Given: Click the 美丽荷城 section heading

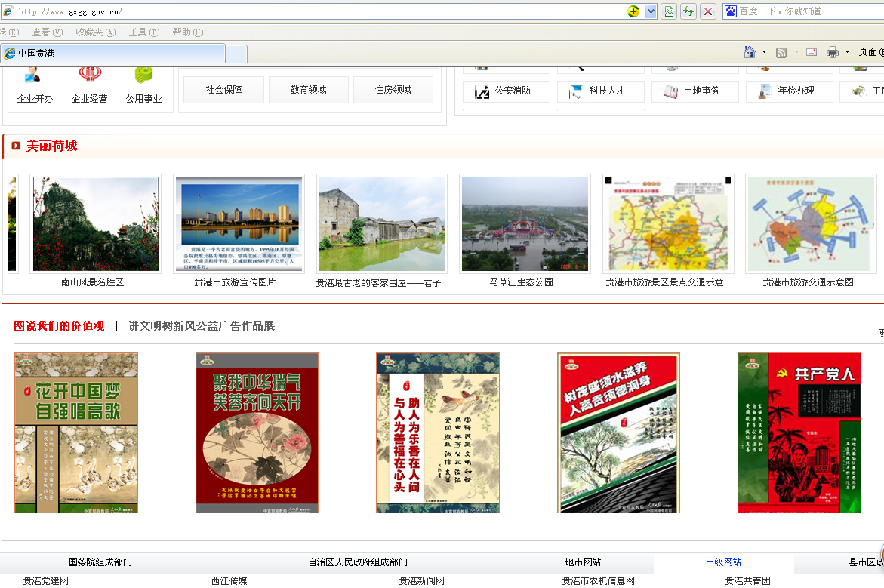Looking at the screenshot, I should [x=52, y=146].
